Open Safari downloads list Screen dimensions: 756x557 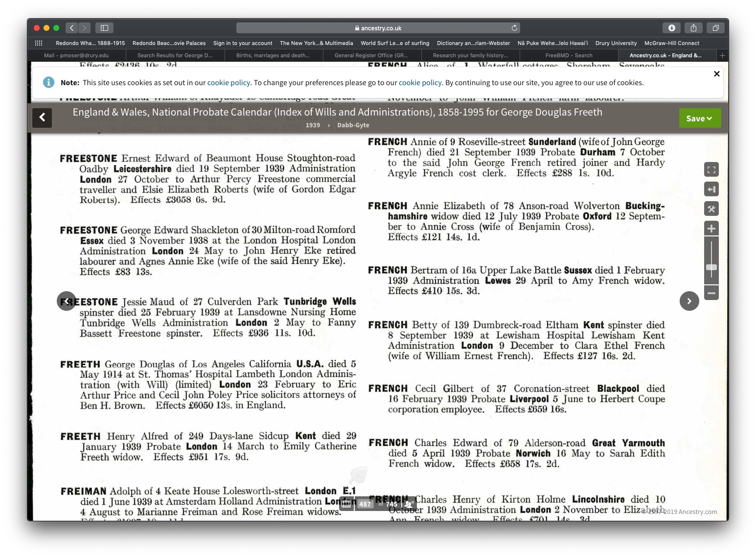point(671,28)
